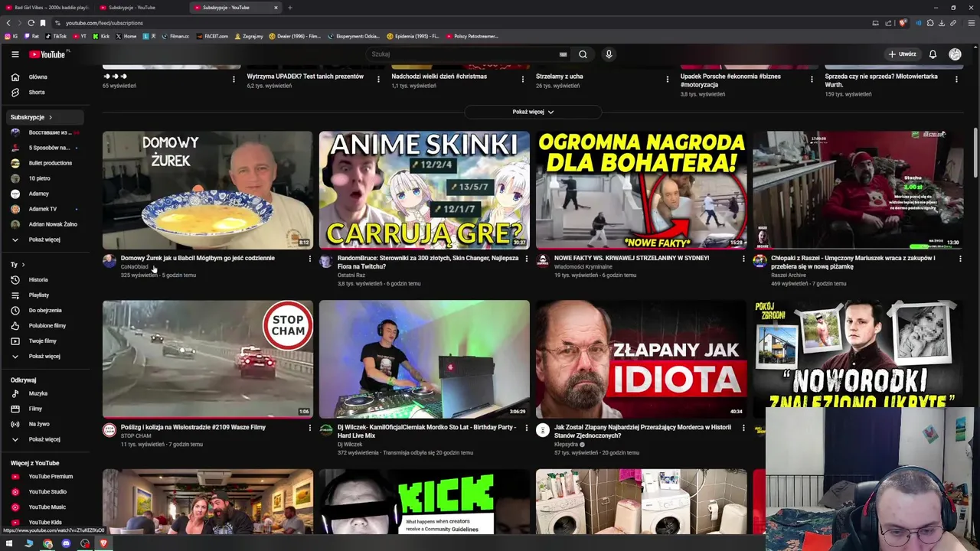The width and height of the screenshot is (980, 551).
Task: Go back in browser history
Action: pyautogui.click(x=8, y=23)
